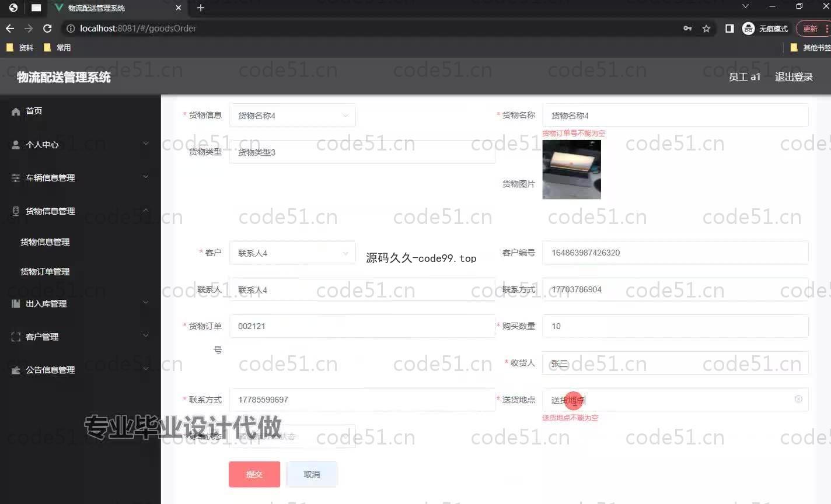Screen dimensions: 831x504
Task: Click the 公告信息管理 sidebar icon
Action: click(x=16, y=370)
